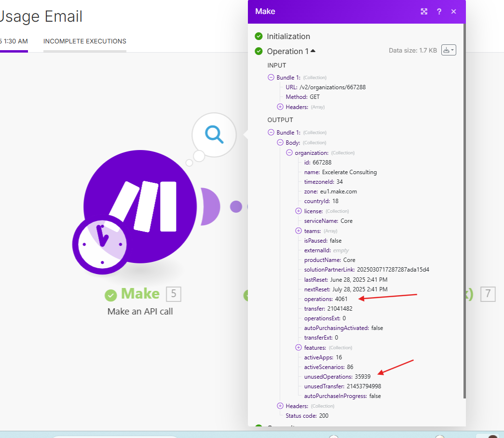Open help with the question mark icon
The height and width of the screenshot is (438, 504).
click(439, 12)
